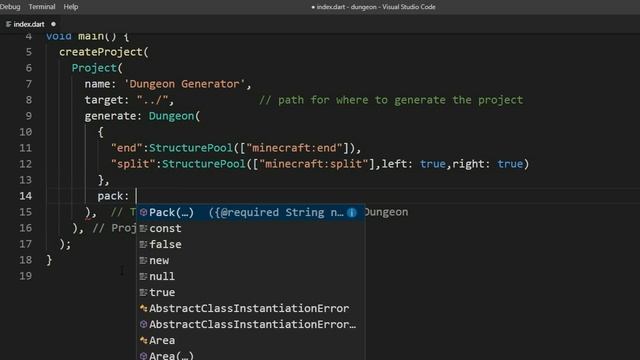Viewport: 640px width, 360px height.
Task: Open the Help menu
Action: coord(71,7)
